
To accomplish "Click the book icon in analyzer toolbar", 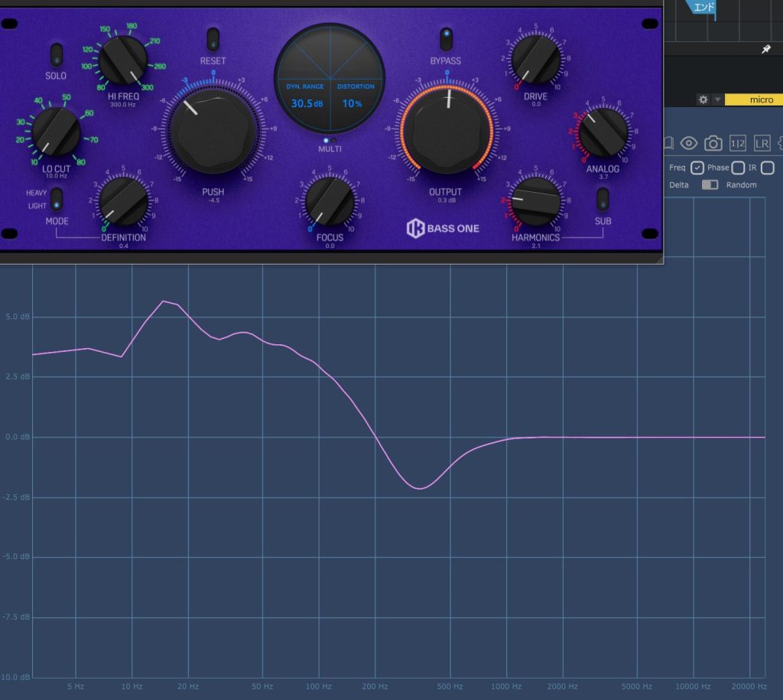I will (668, 143).
